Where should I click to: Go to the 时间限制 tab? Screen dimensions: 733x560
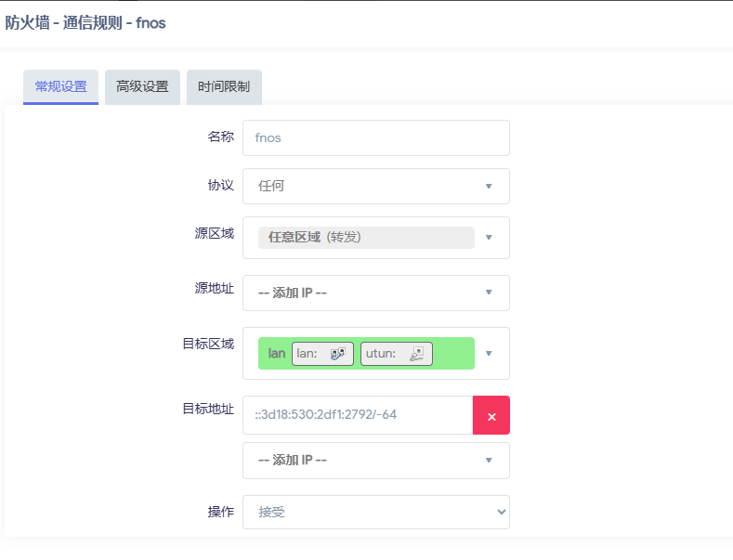(x=224, y=86)
